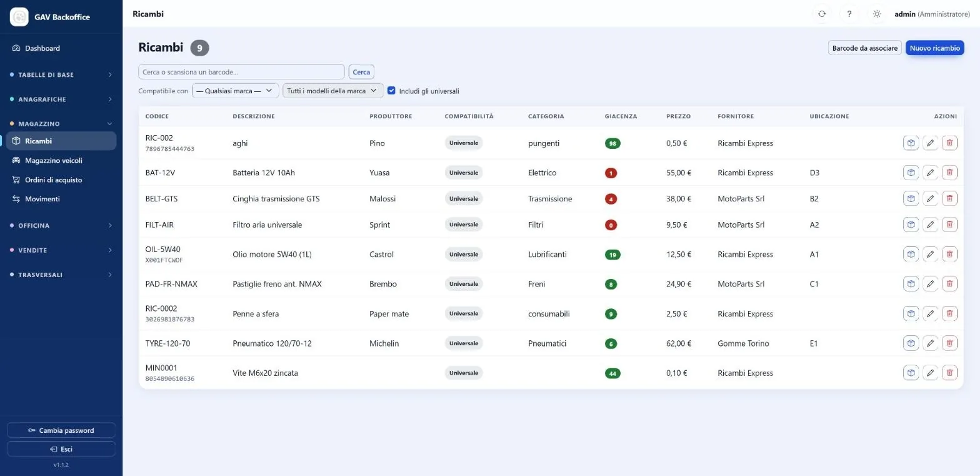The width and height of the screenshot is (980, 476).
Task: Click box icon for PAD-FR-NMAX row
Action: (911, 284)
